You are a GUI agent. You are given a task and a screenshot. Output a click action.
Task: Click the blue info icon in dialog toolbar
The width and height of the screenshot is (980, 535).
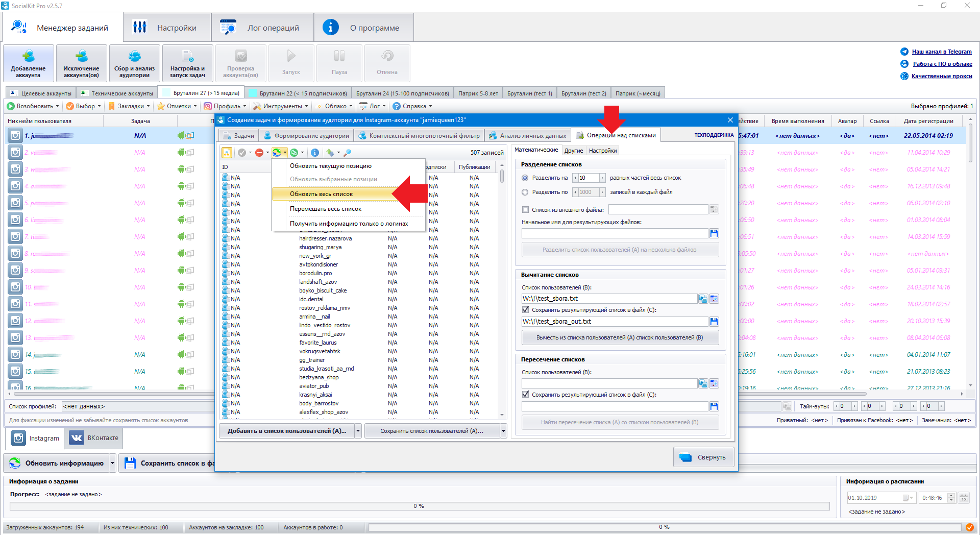click(315, 153)
